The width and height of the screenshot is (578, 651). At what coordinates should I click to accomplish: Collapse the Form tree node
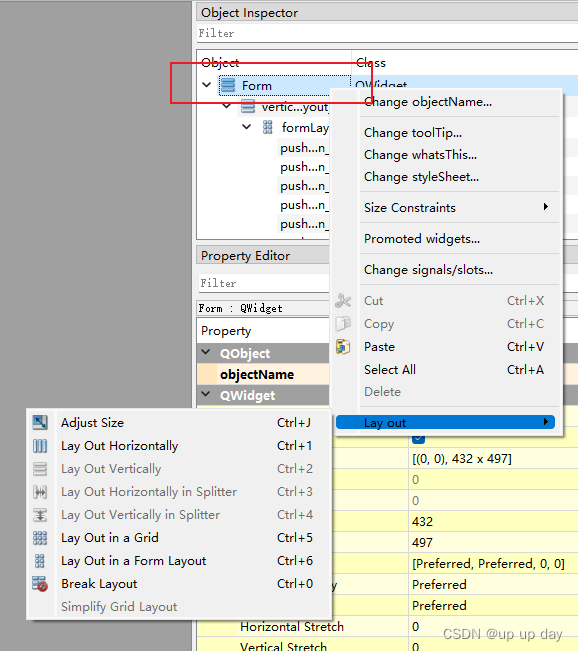206,85
